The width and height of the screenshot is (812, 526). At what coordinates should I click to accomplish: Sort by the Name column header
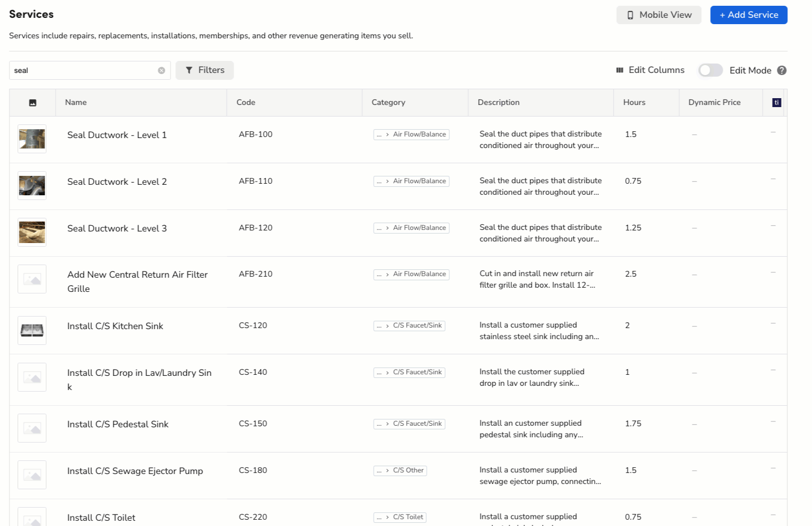click(x=76, y=102)
